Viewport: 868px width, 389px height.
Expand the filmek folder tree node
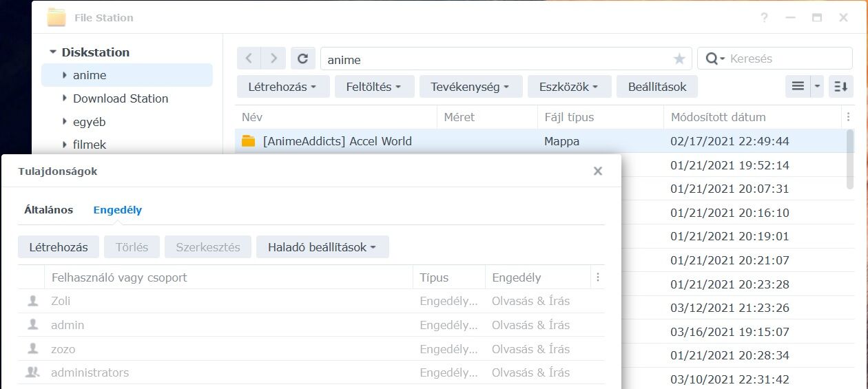65,145
